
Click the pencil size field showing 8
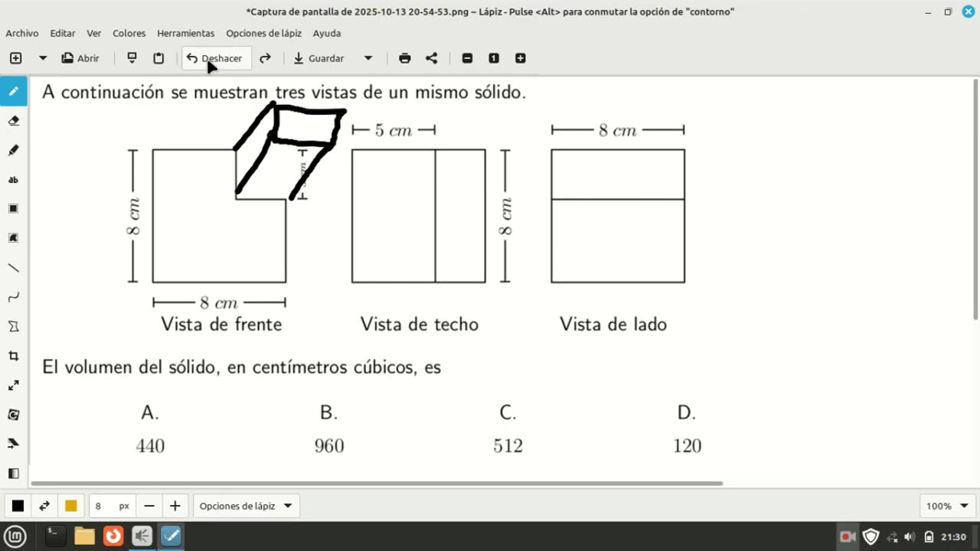[113, 506]
